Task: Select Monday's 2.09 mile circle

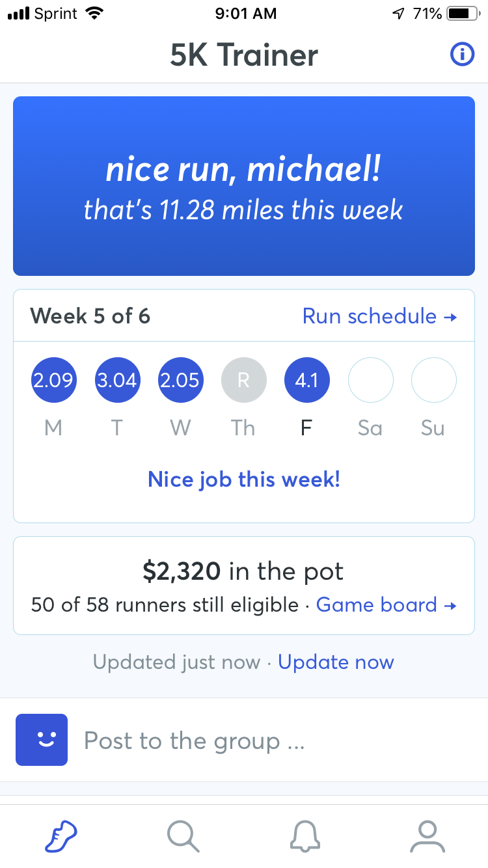Action: 53,380
